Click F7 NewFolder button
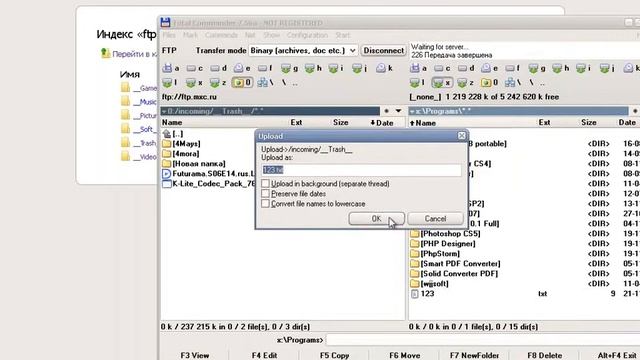This screenshot has width=640, height=360. coord(474,355)
